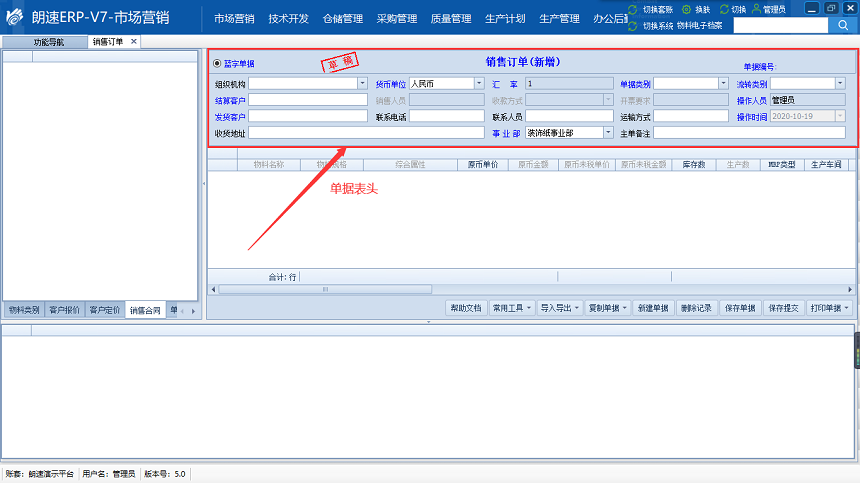Image resolution: width=860 pixels, height=483 pixels.
Task: Click the grid scrollbar left arrow
Action: 213,289
